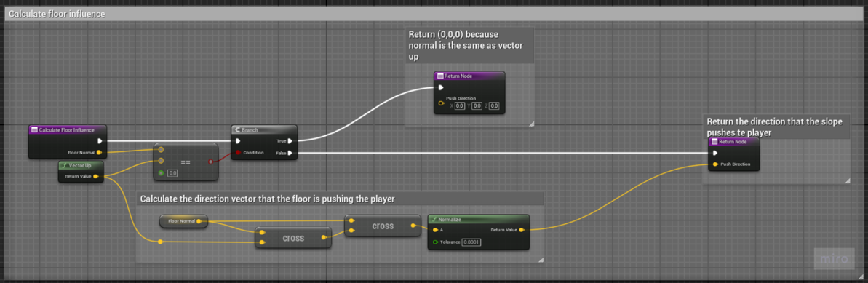Select the Branch Condition pin

pyautogui.click(x=238, y=152)
